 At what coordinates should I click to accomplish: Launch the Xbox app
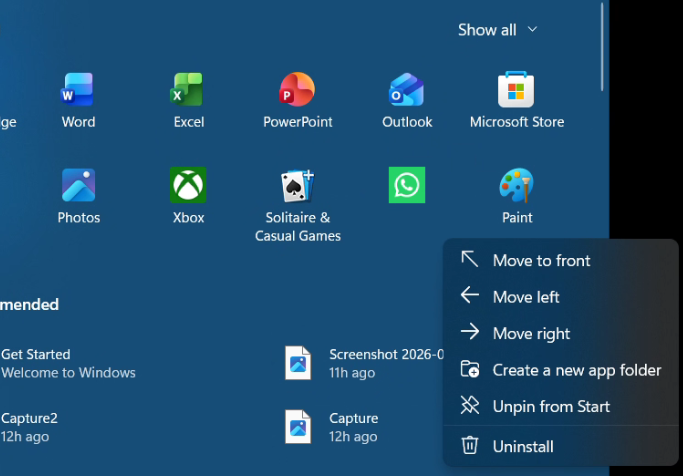(188, 196)
